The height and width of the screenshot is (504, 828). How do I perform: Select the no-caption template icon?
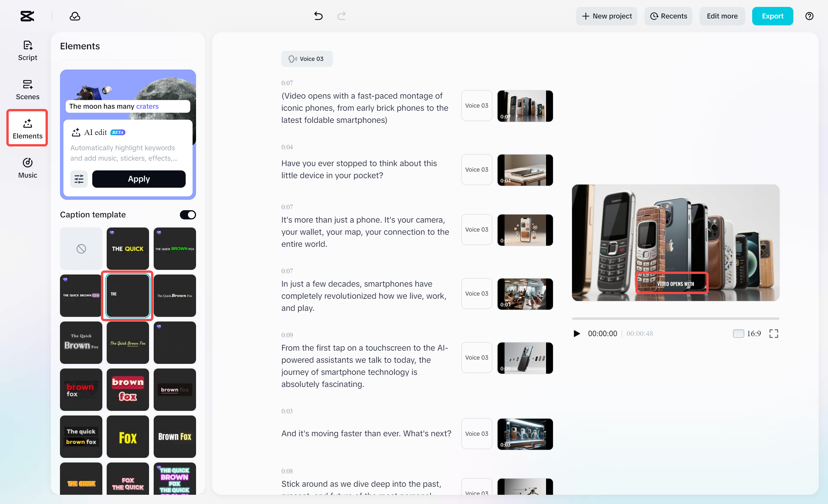point(81,249)
